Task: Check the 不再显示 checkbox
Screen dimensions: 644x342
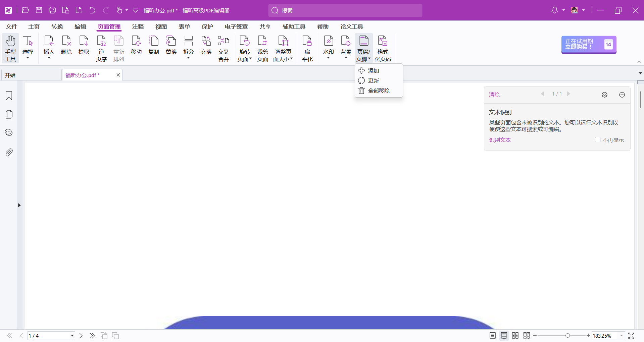Action: point(597,140)
